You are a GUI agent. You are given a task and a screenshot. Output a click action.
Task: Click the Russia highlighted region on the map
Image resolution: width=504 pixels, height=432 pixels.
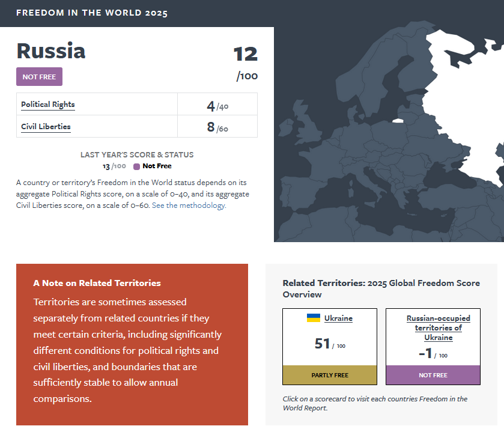466,106
